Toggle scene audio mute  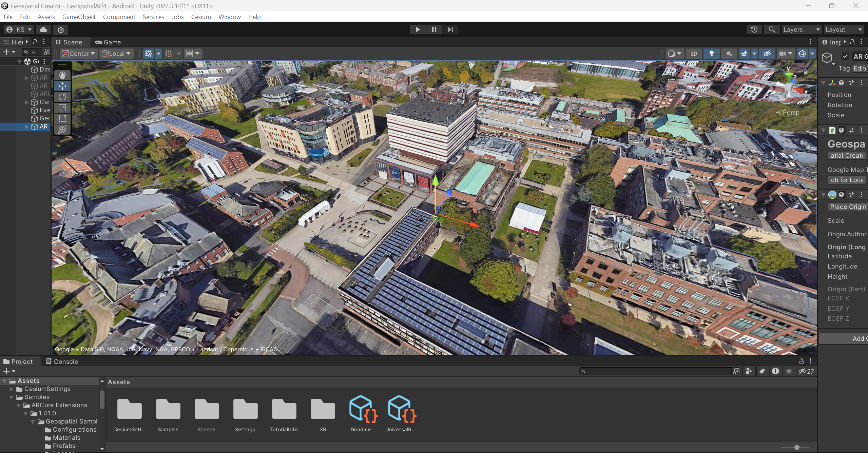729,54
